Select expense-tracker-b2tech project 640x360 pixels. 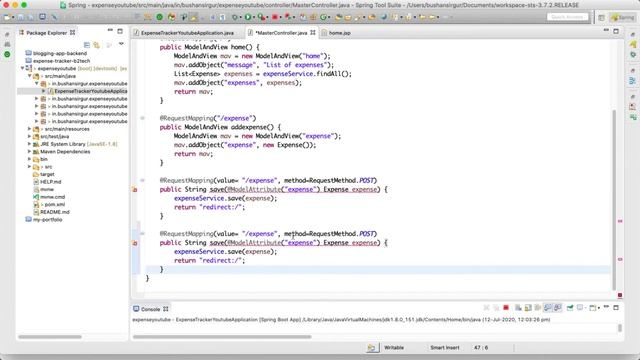pyautogui.click(x=62, y=61)
